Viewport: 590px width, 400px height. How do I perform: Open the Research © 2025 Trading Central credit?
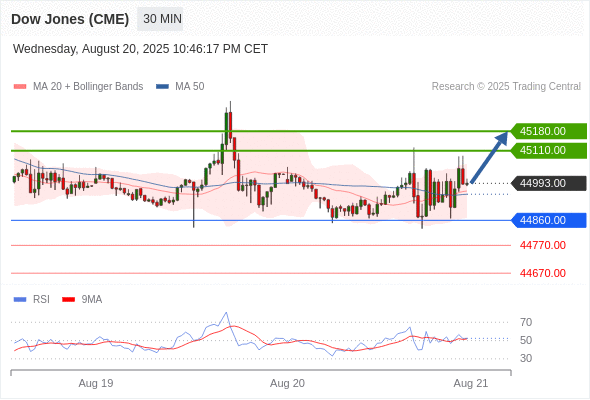[506, 87]
